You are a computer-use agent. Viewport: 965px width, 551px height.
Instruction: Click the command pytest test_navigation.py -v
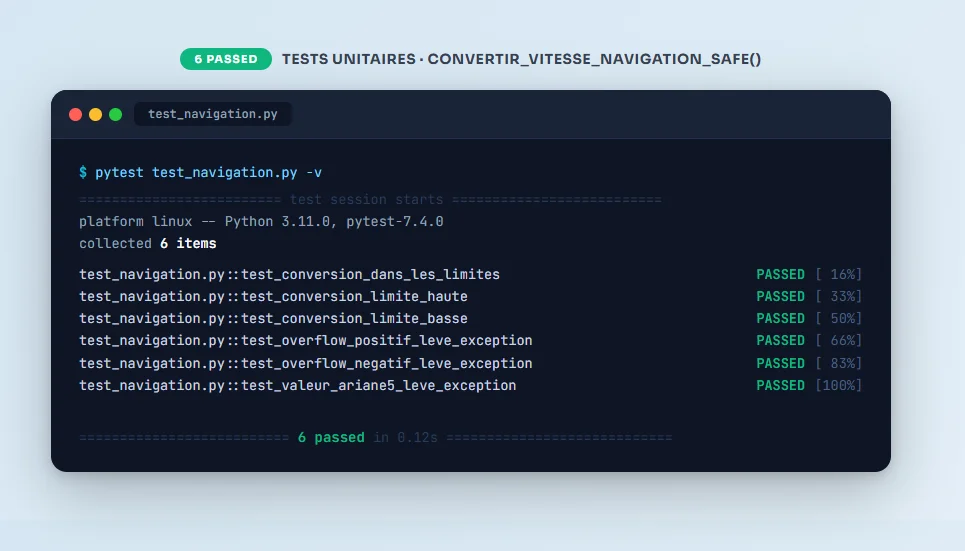click(x=209, y=172)
